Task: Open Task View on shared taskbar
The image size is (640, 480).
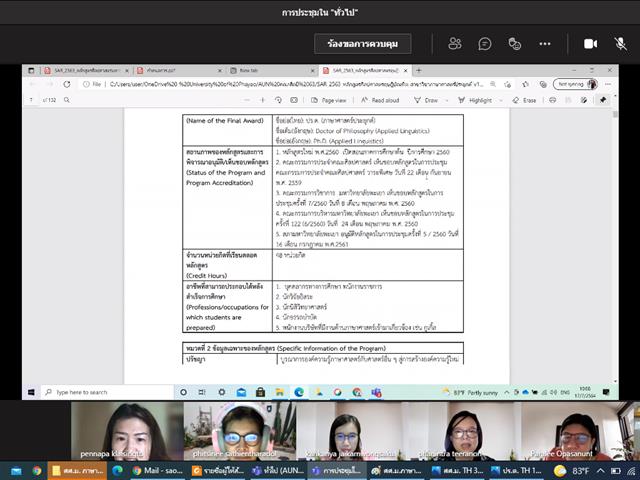Action: [x=202, y=392]
